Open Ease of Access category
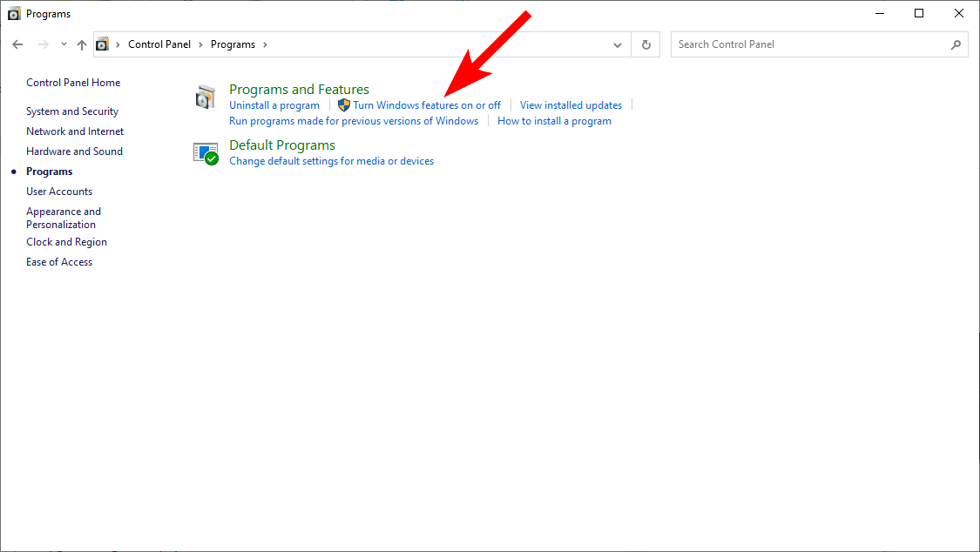This screenshot has height=552, width=980. (x=59, y=262)
